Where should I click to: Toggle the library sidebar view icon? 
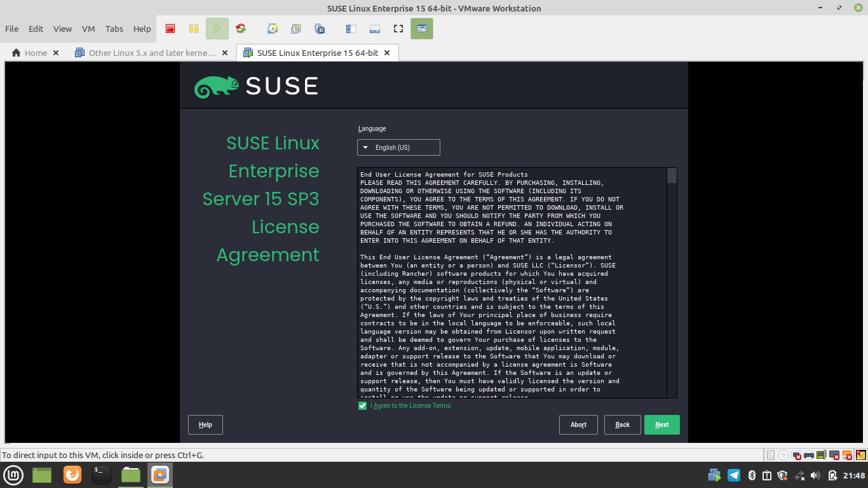[351, 29]
